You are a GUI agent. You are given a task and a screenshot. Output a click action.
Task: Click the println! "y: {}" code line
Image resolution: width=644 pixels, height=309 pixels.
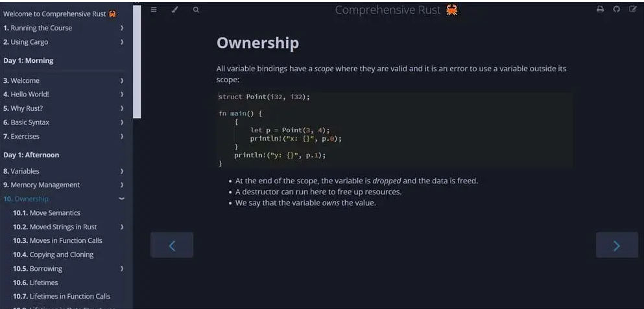coord(280,155)
